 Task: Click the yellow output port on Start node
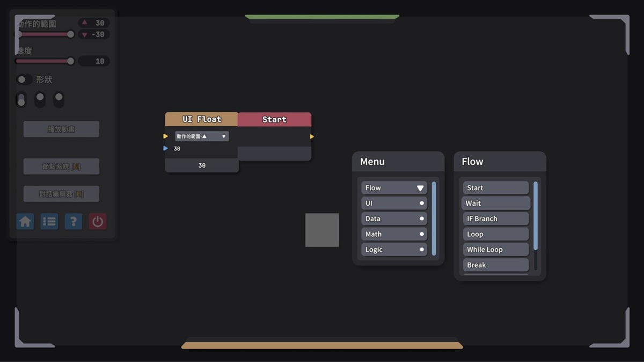click(x=312, y=136)
